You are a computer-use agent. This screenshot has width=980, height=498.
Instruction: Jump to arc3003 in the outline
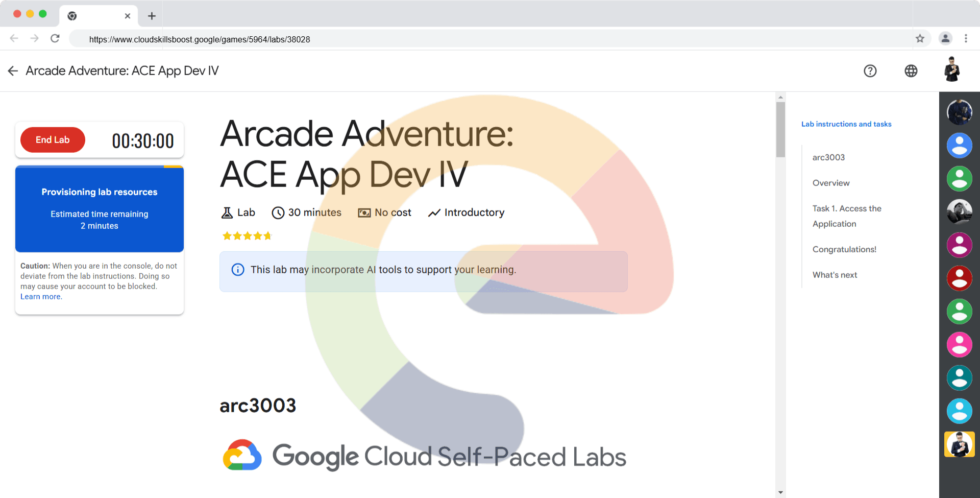coord(828,157)
